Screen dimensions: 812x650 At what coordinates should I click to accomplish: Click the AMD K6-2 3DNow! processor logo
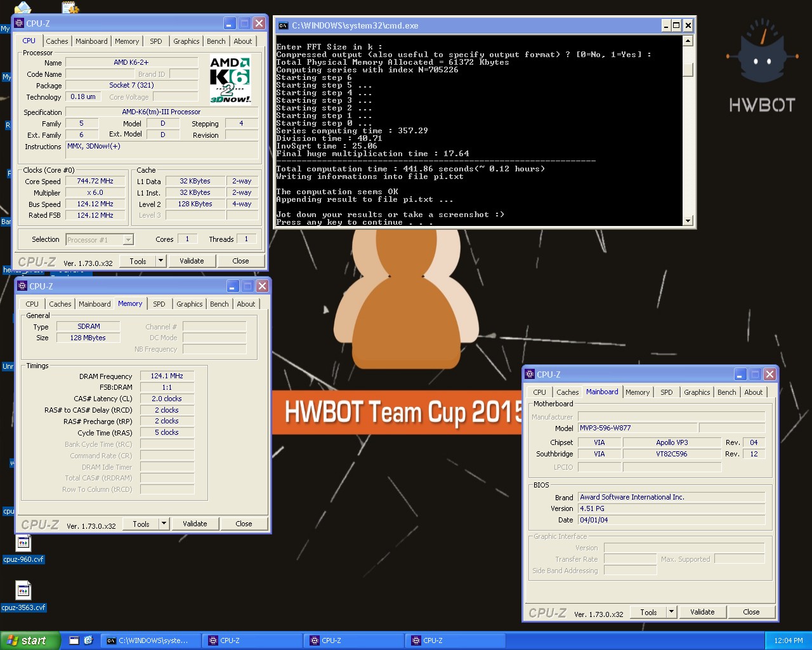click(x=230, y=79)
